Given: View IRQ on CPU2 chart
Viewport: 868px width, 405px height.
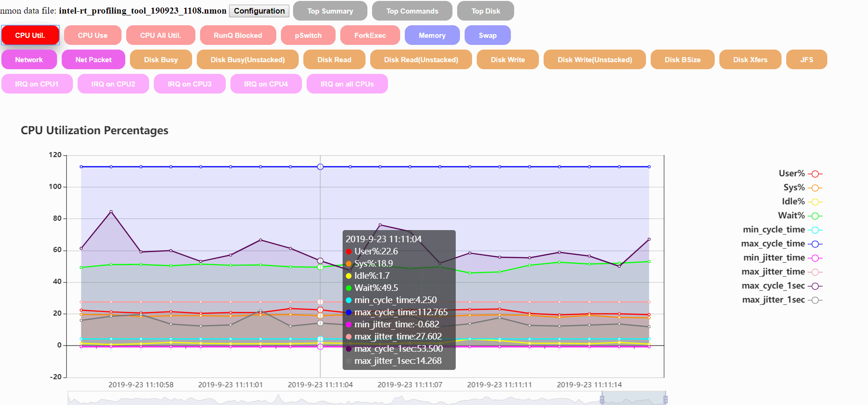Looking at the screenshot, I should coord(113,84).
